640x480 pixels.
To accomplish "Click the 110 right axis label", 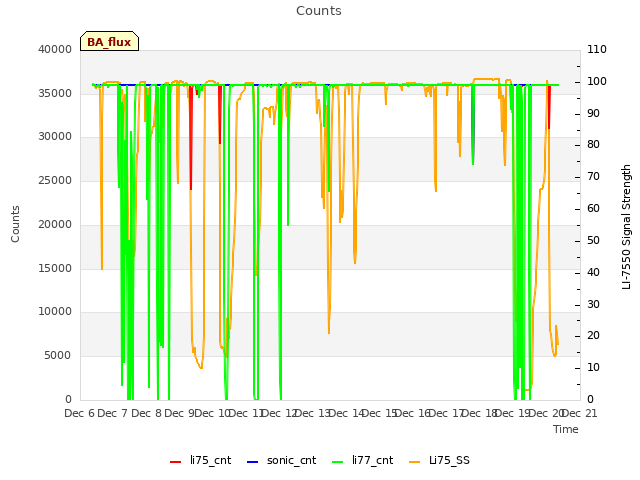I will tap(597, 49).
